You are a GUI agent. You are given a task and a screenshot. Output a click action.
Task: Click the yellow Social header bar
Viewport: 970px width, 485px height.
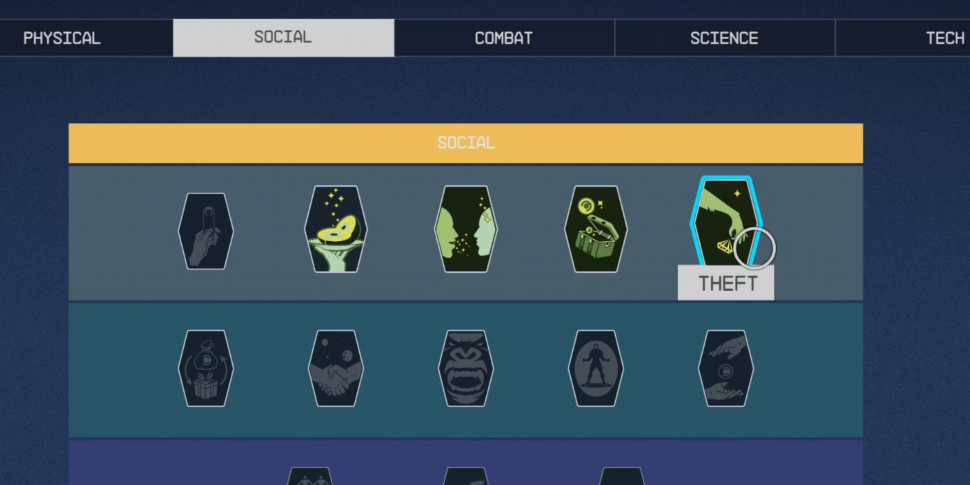click(x=466, y=143)
